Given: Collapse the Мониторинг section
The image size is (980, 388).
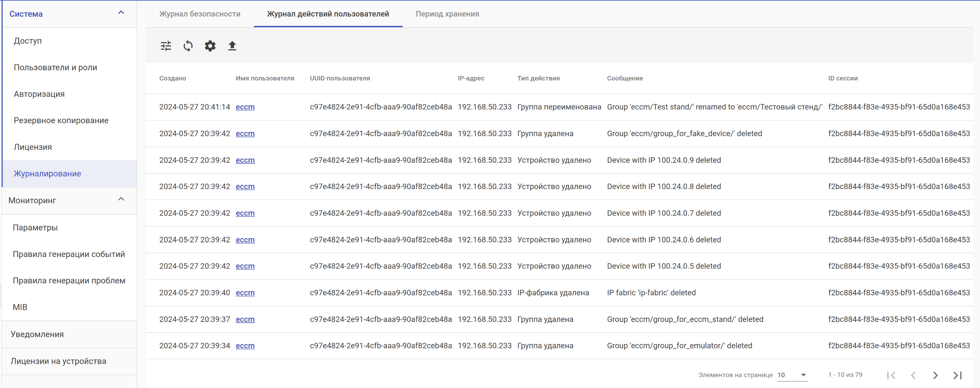Looking at the screenshot, I should click(x=121, y=199).
